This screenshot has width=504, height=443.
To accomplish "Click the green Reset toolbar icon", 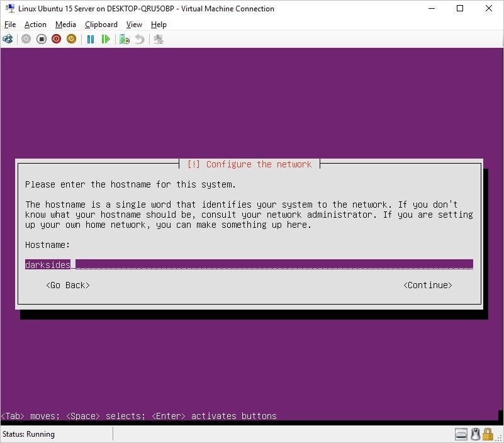I will point(106,39).
